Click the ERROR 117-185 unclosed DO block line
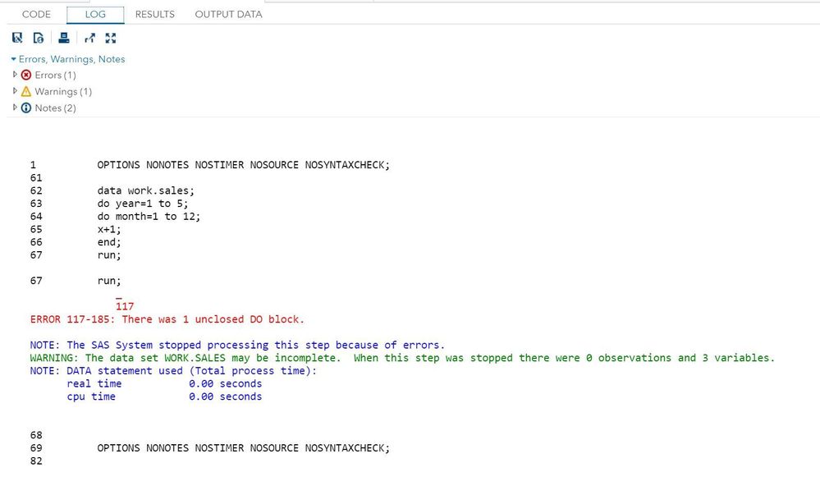 tap(167, 319)
